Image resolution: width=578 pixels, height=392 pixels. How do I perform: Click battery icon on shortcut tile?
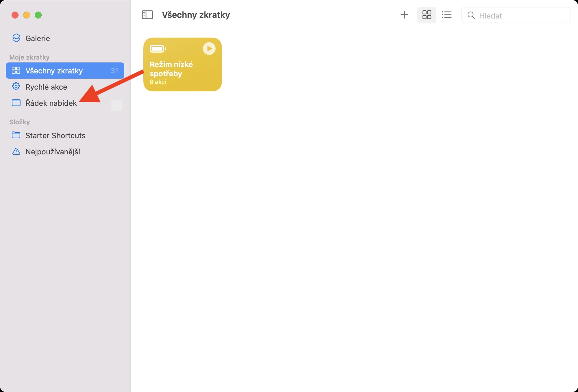pyautogui.click(x=158, y=49)
